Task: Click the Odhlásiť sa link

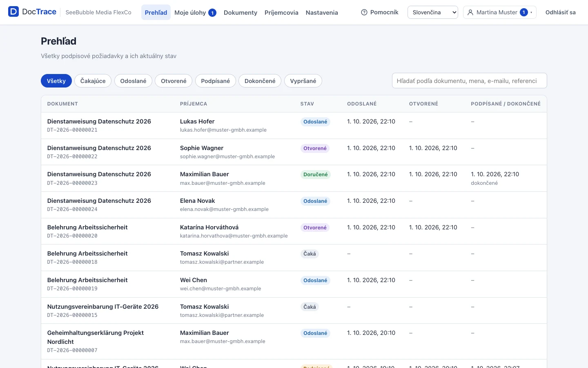Action: click(561, 12)
